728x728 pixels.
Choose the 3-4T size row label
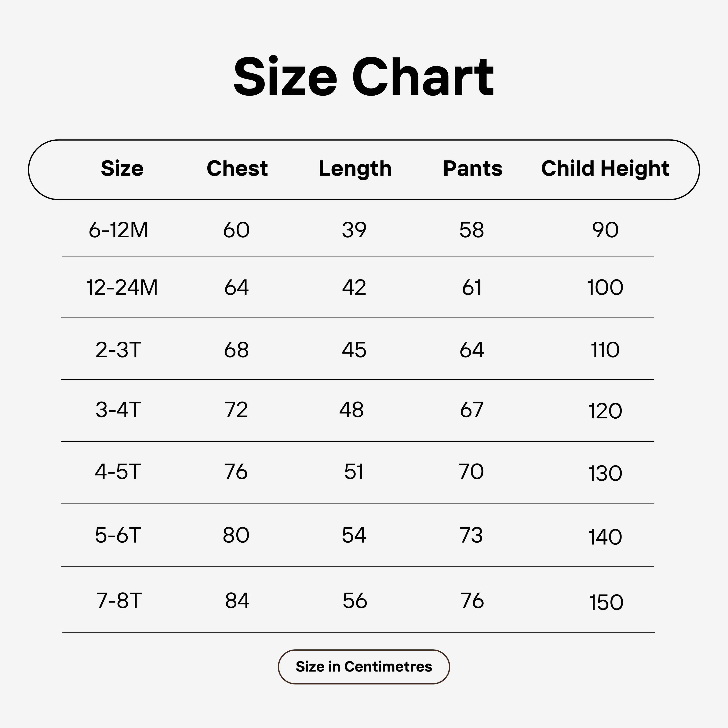(118, 409)
